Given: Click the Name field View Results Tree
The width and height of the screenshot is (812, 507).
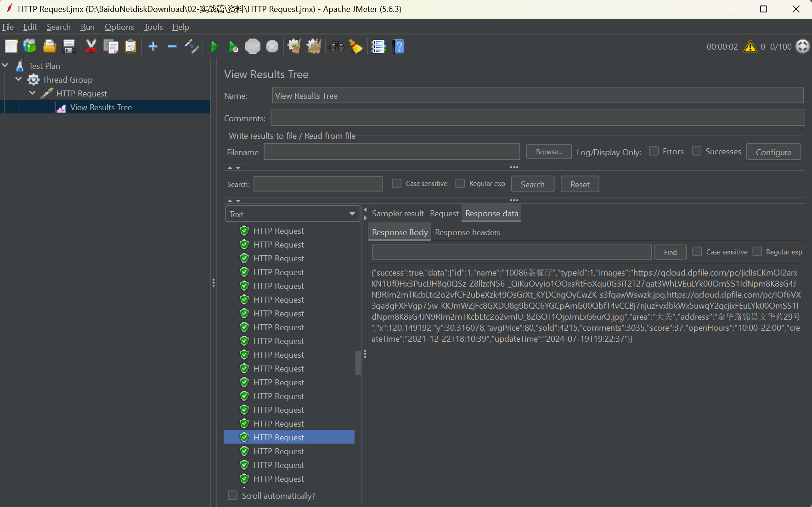Looking at the screenshot, I should click(538, 96).
